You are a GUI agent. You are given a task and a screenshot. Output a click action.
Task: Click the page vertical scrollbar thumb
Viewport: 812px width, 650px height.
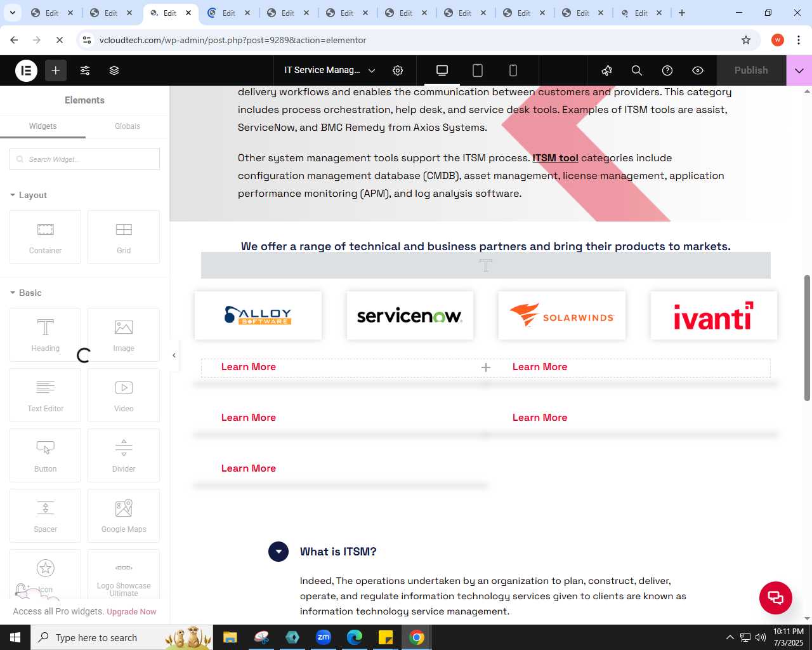pyautogui.click(x=807, y=338)
